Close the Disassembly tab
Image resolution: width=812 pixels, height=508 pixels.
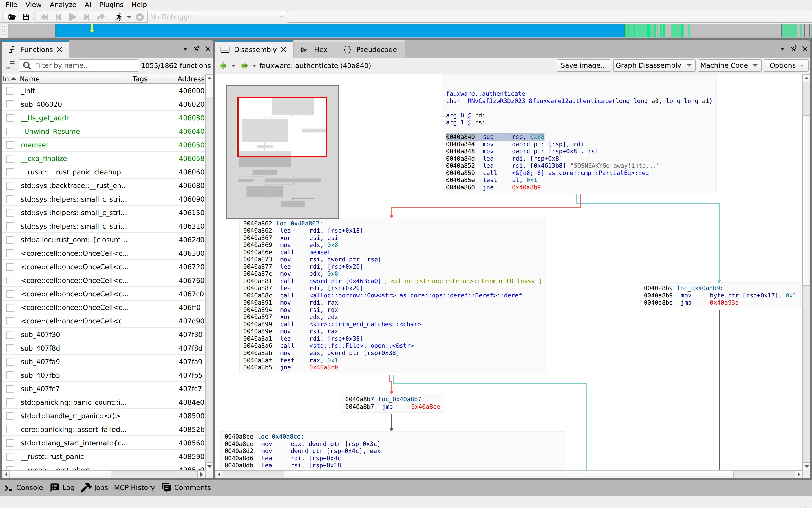284,49
